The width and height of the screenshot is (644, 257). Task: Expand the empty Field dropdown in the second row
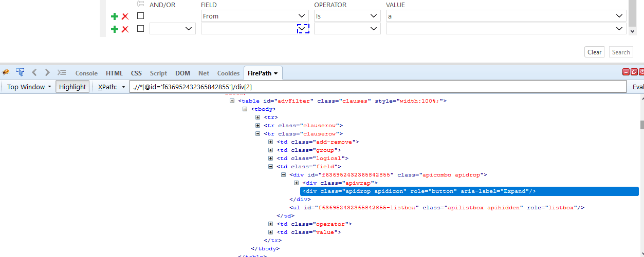click(x=303, y=29)
